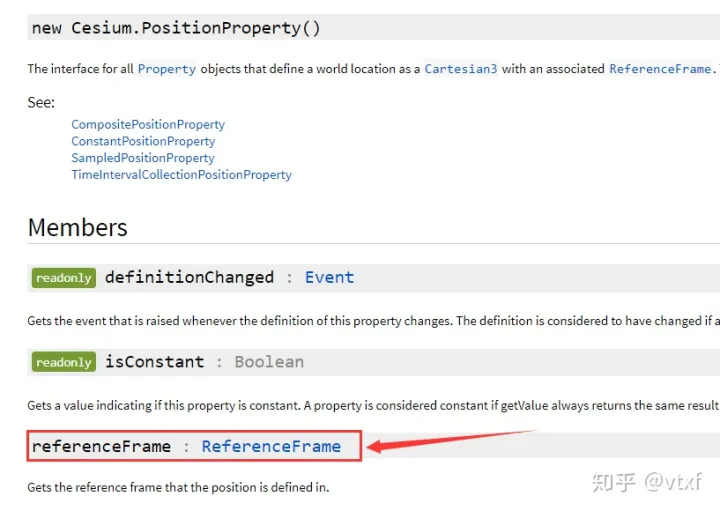This screenshot has width=720, height=511.
Task: Click the "See:" label
Action: tap(41, 102)
